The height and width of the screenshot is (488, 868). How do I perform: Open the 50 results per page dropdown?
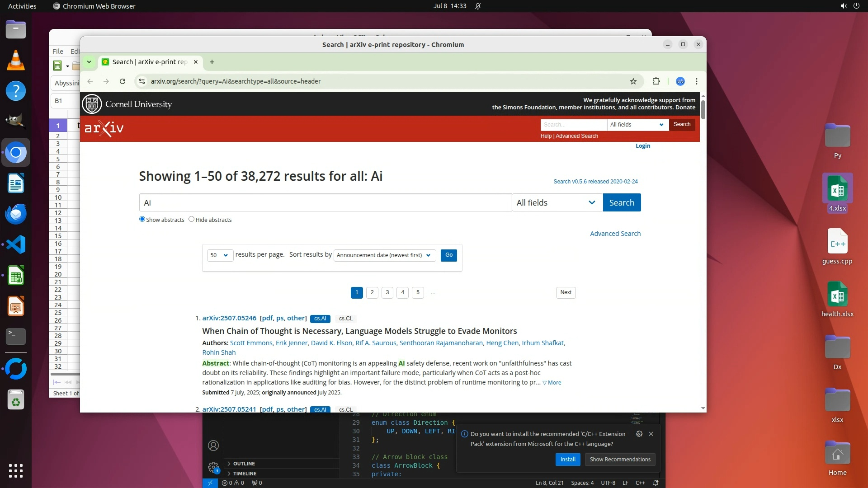(220, 255)
